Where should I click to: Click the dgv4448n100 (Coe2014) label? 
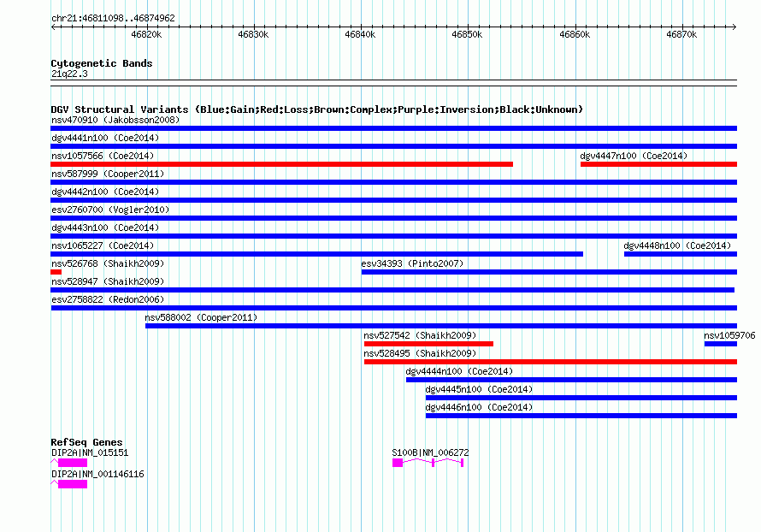[677, 245]
